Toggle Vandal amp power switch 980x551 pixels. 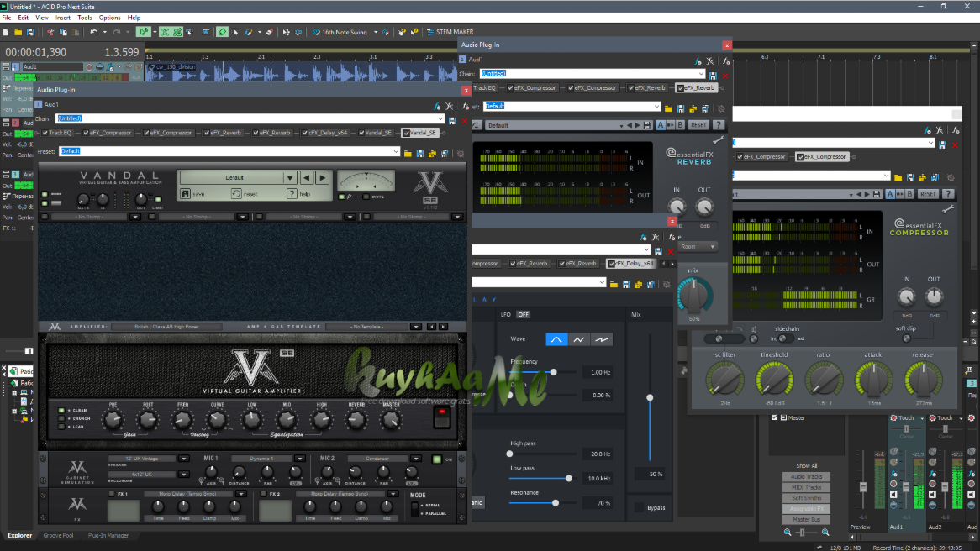[442, 417]
